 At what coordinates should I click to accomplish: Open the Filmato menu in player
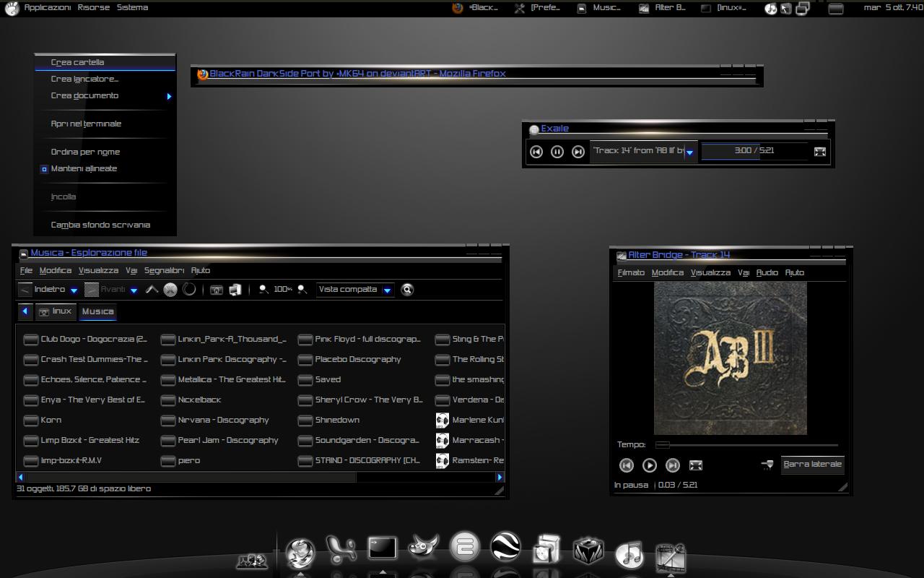tap(631, 272)
